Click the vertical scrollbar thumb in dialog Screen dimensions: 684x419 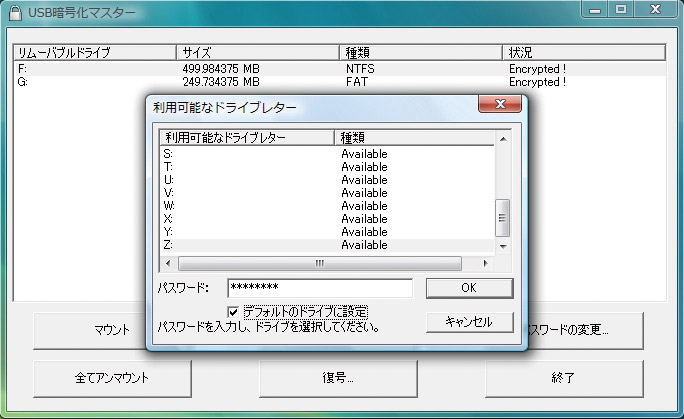503,218
